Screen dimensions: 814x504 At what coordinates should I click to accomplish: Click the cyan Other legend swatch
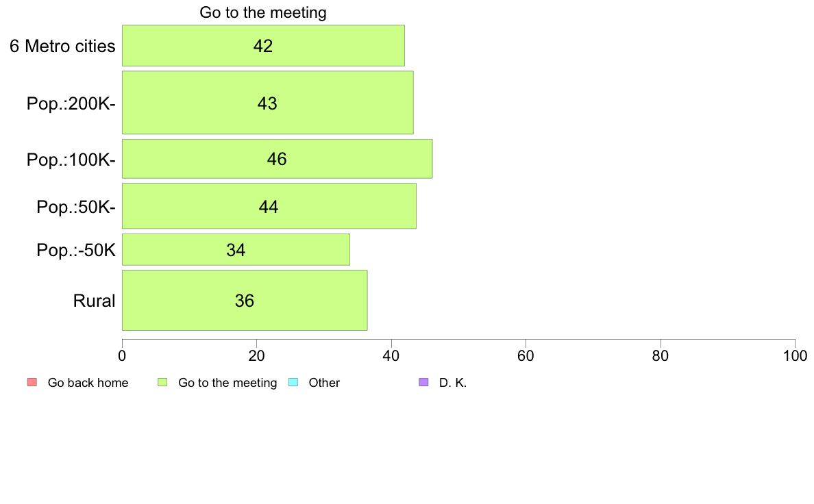[293, 383]
